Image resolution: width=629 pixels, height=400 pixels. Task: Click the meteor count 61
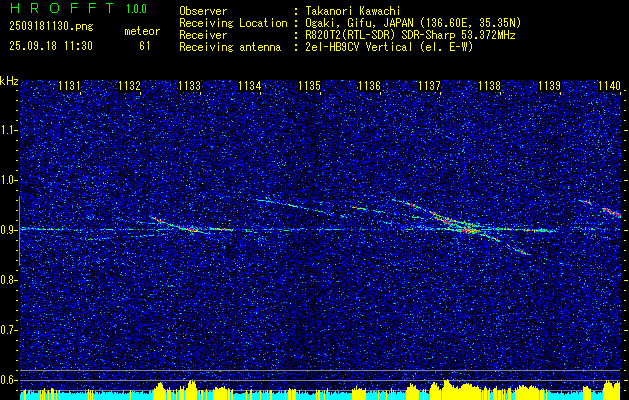point(145,46)
